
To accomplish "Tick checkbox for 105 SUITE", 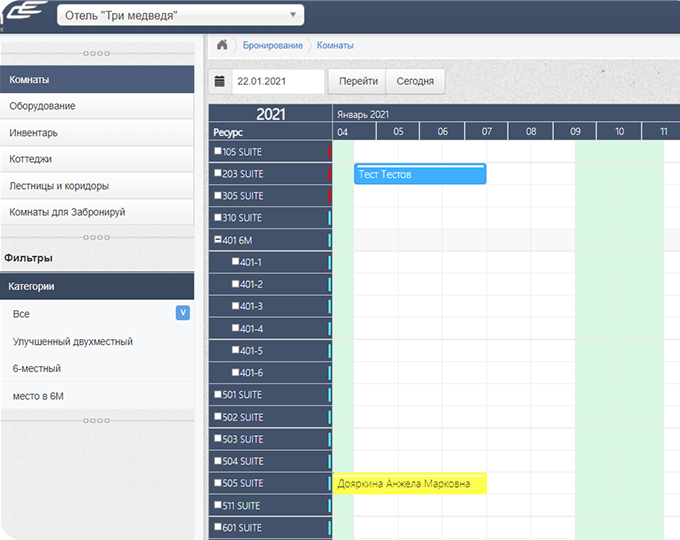I will [x=218, y=151].
